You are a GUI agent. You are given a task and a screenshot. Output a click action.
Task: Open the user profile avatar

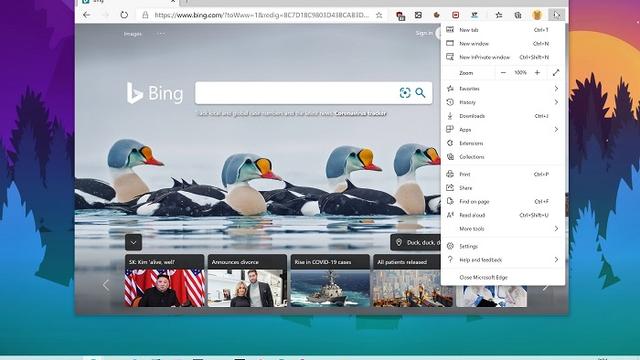[537, 15]
